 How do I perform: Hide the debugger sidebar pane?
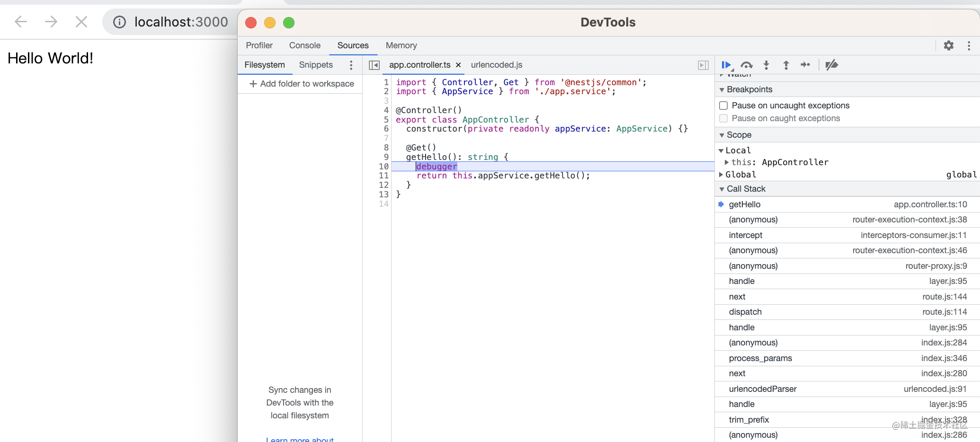tap(703, 65)
